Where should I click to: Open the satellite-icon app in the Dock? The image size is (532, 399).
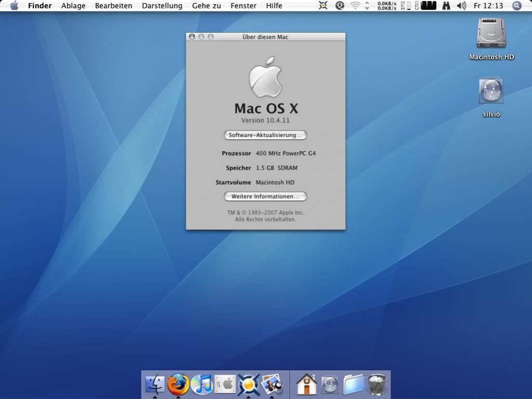click(x=249, y=384)
